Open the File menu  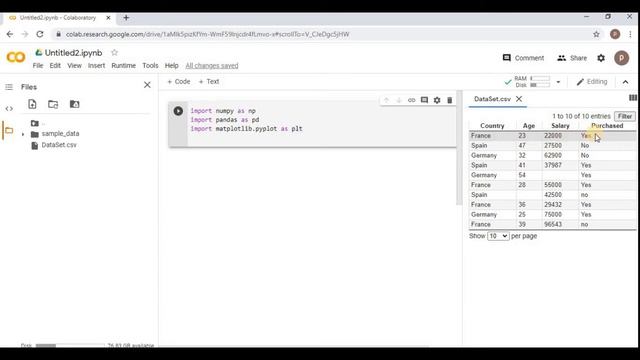point(38,65)
